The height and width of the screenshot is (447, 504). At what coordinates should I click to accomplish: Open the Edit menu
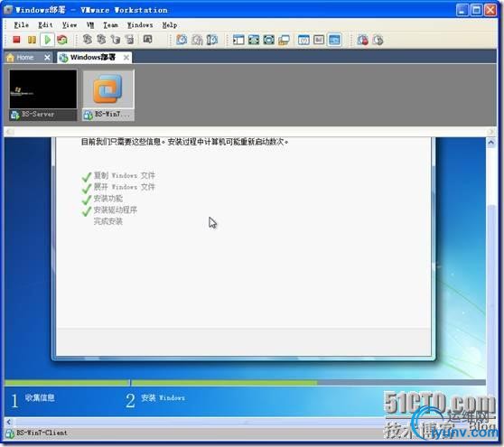pos(45,24)
